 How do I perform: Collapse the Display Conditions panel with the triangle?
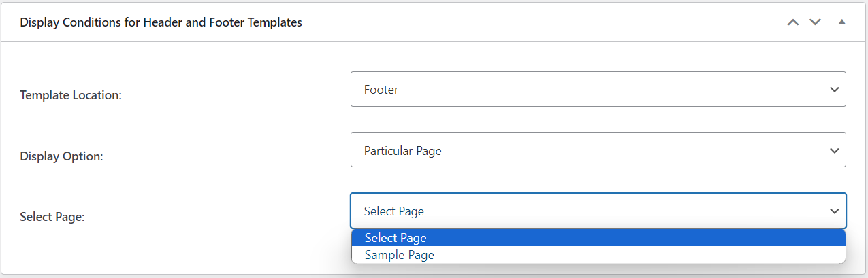842,22
